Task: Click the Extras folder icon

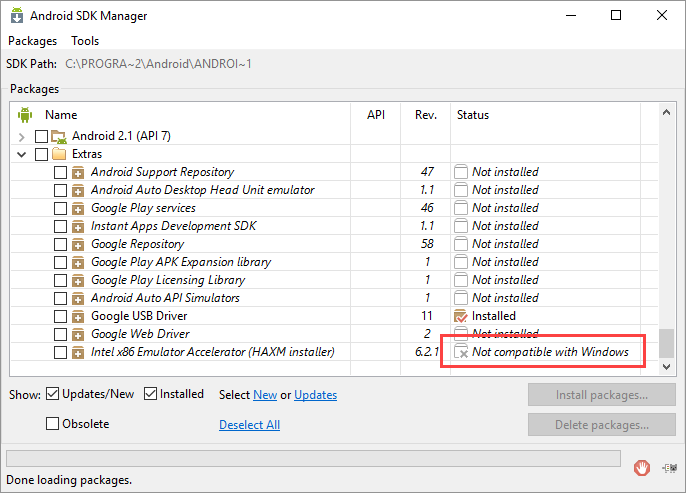Action: click(59, 154)
